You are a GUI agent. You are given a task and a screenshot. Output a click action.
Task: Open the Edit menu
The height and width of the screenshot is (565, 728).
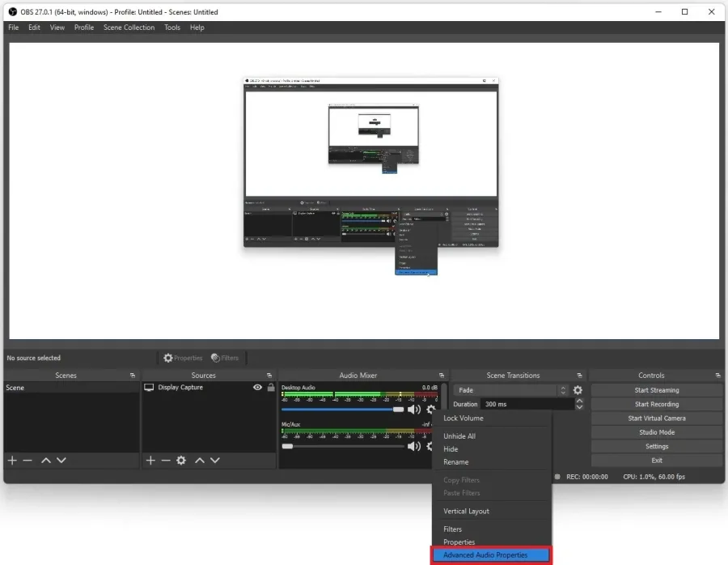(x=34, y=28)
